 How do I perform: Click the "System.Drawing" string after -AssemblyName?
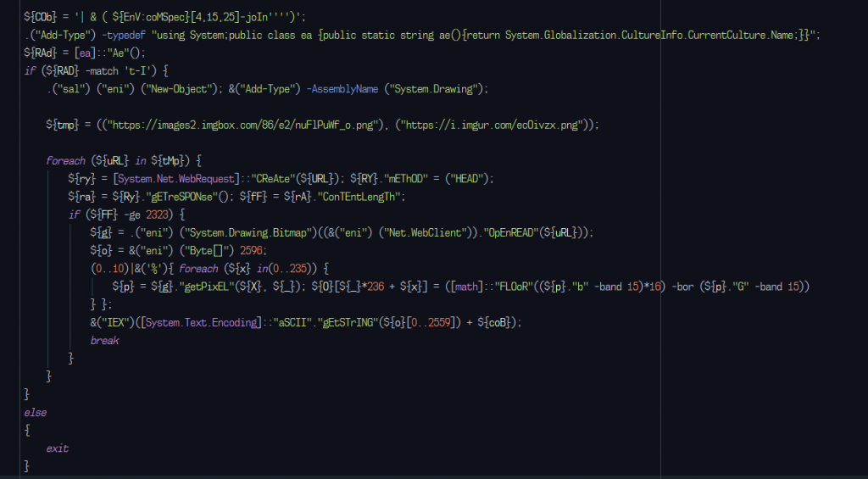click(433, 89)
